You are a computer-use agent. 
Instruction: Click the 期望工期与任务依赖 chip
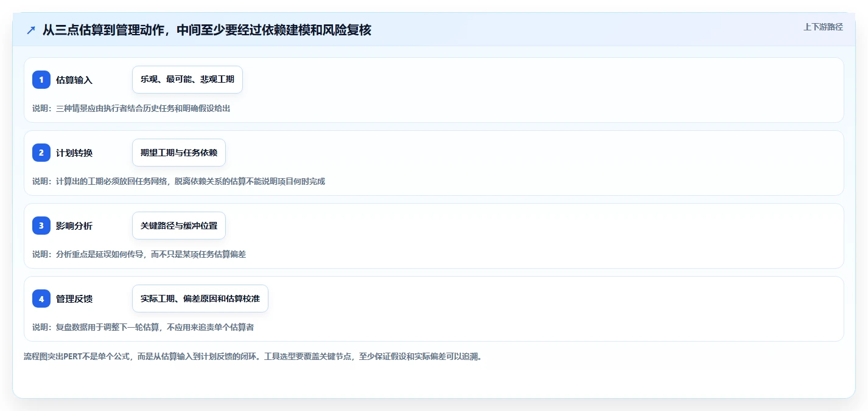tap(179, 153)
